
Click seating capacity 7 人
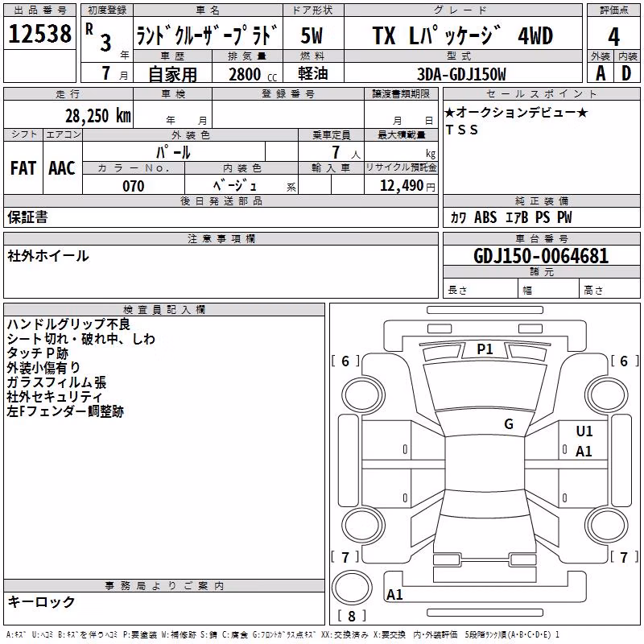346,152
